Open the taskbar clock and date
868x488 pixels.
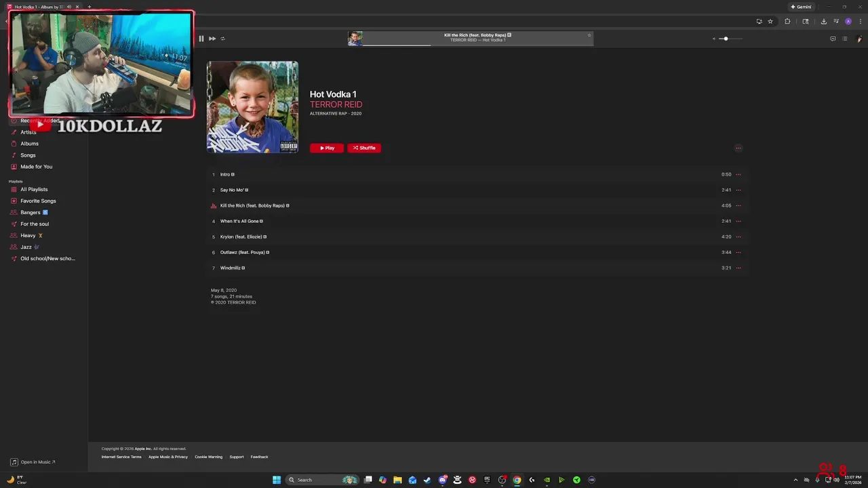pos(853,480)
